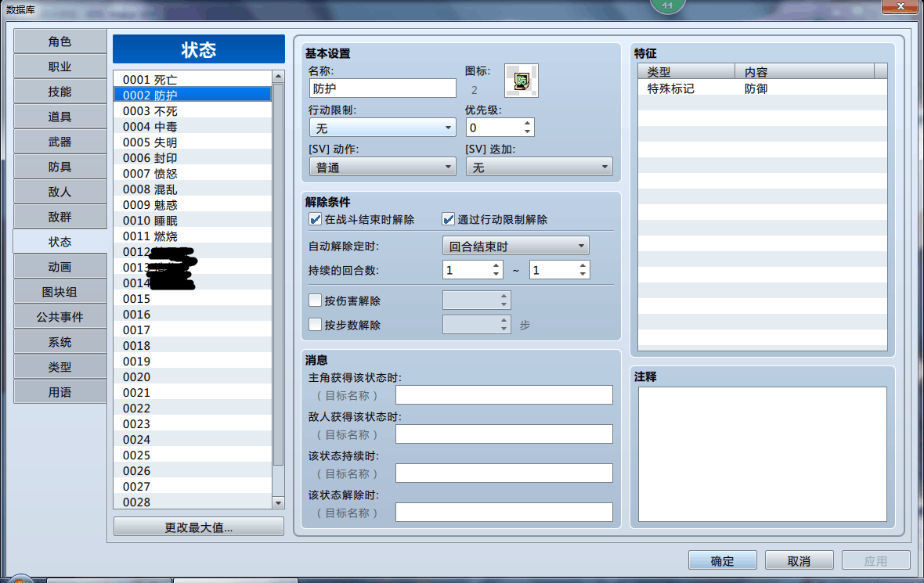Click 主角获得该状态时 message field

(504, 394)
